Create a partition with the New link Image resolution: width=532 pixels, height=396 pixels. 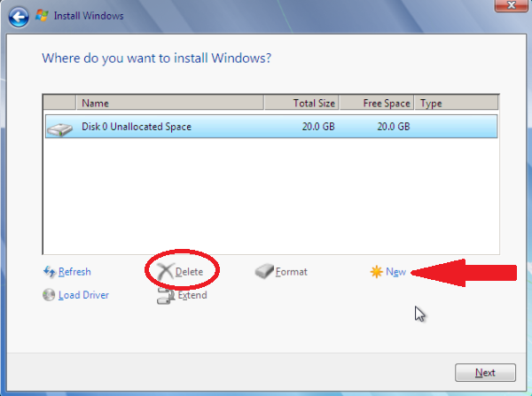tap(396, 272)
